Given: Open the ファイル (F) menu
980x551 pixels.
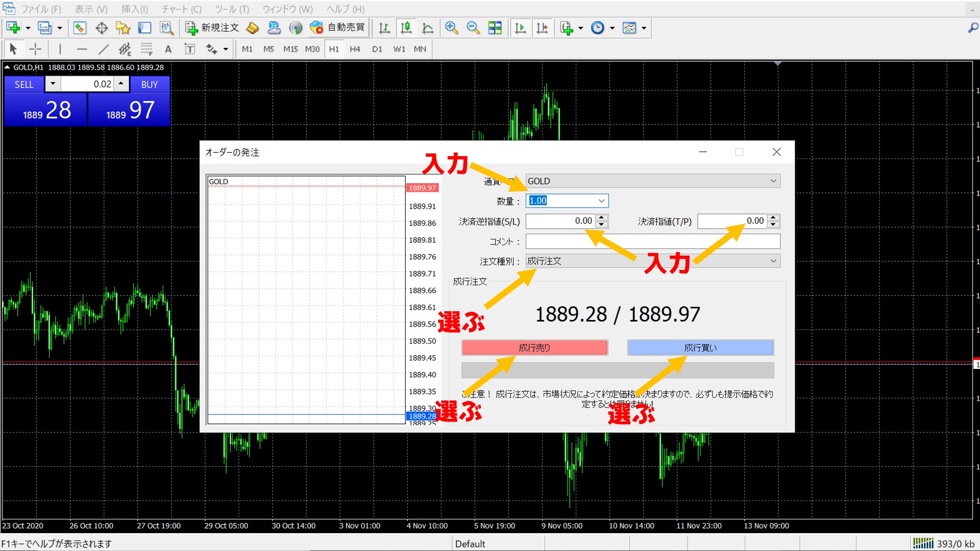Looking at the screenshot, I should tap(41, 9).
